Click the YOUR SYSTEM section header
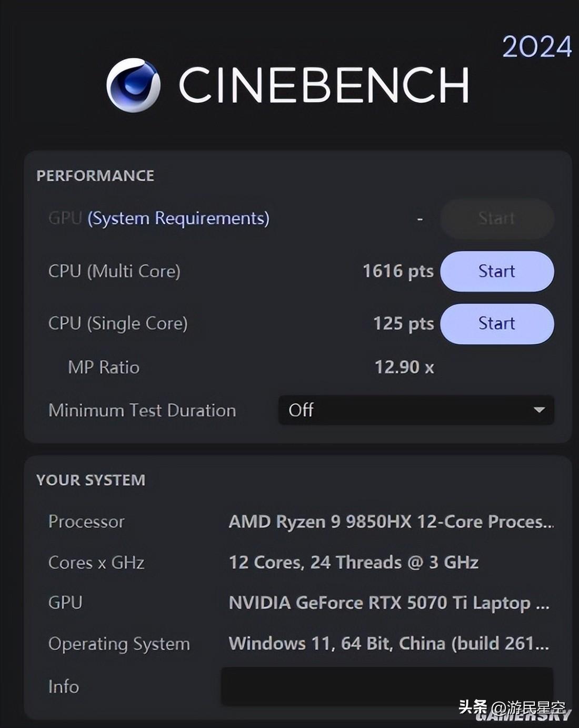The height and width of the screenshot is (728, 579). [x=91, y=480]
